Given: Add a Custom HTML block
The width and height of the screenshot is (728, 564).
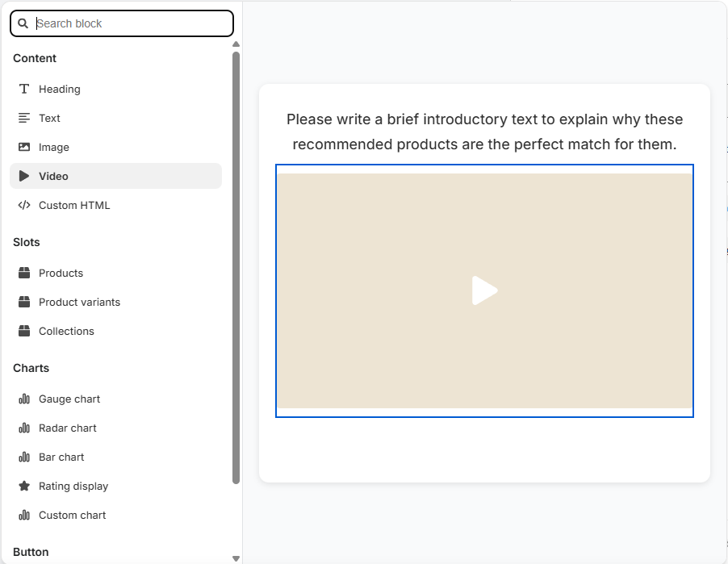Looking at the screenshot, I should (73, 205).
